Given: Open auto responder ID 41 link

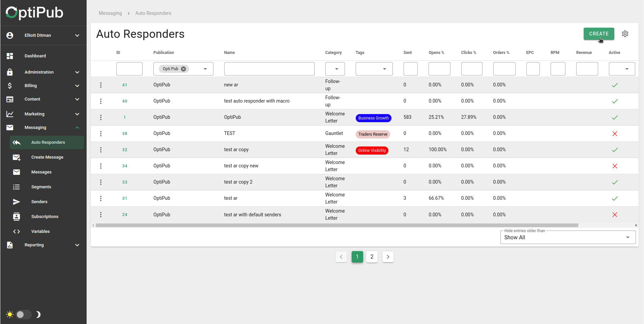Looking at the screenshot, I should pyautogui.click(x=125, y=85).
